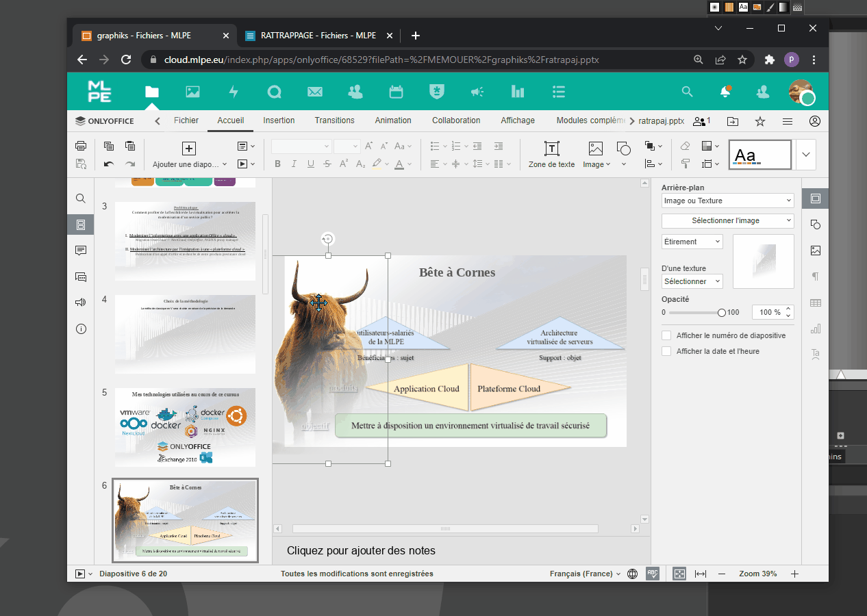The image size is (867, 616).
Task: Enable Afficher la date et l'heure
Action: [x=666, y=351]
